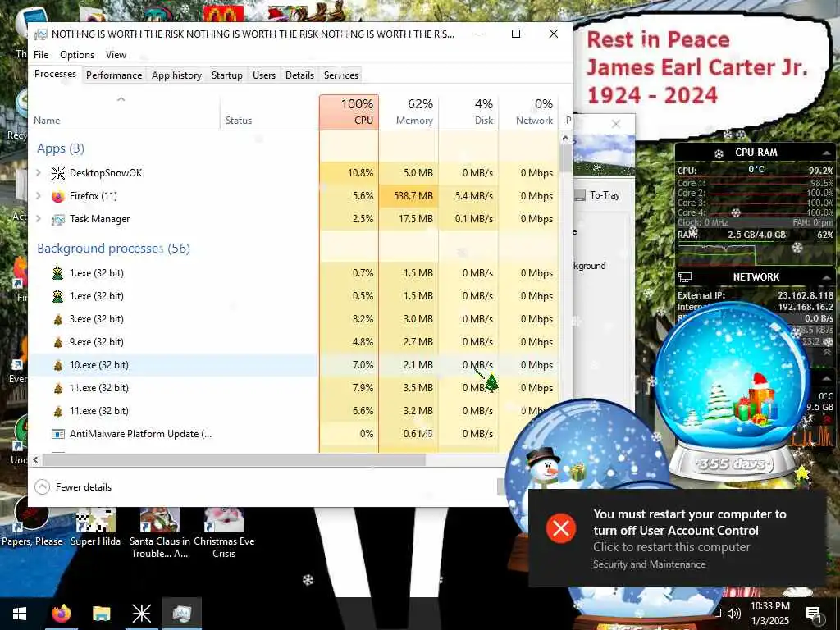The width and height of the screenshot is (840, 630).
Task: Click the External IP value in Network gadget
Action: coord(806,295)
